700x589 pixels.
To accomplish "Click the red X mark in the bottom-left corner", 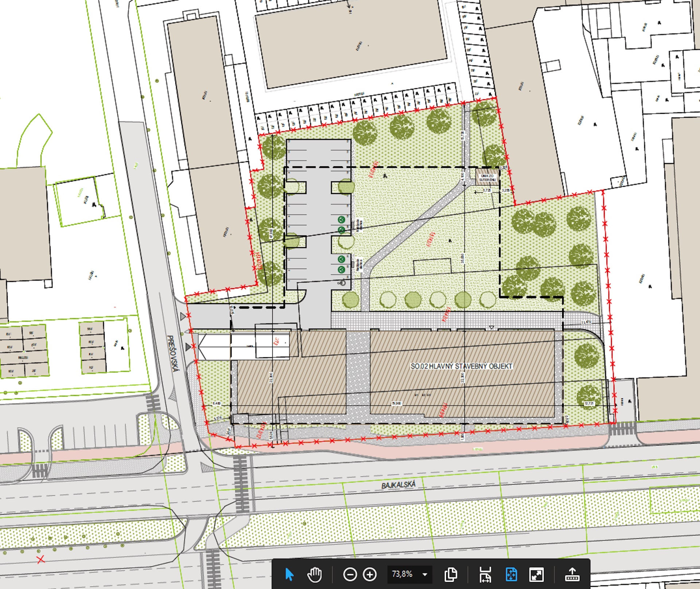I will tap(40, 559).
